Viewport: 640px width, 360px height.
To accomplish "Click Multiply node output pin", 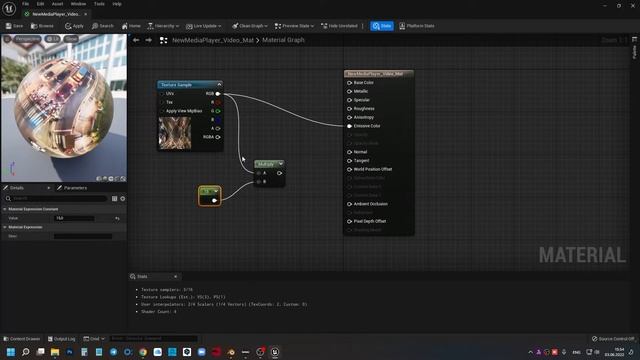I will [279, 173].
